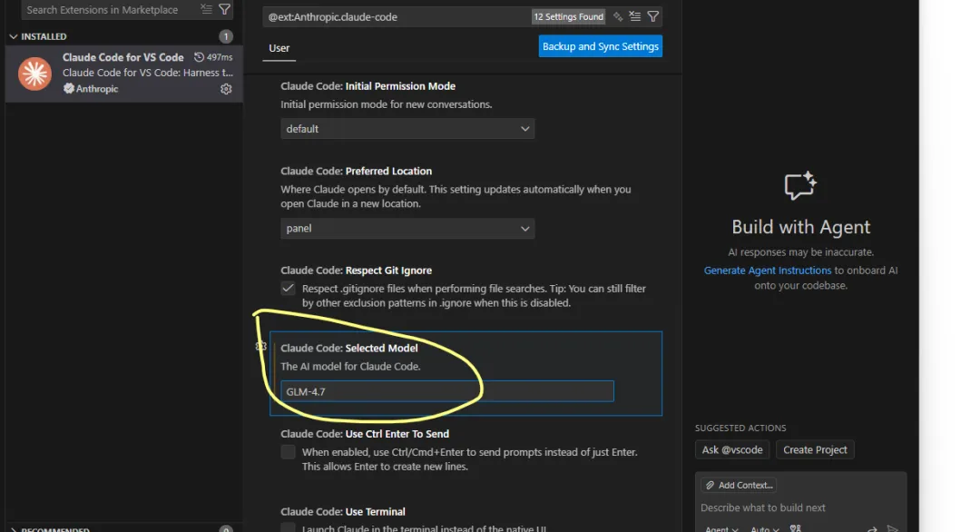Open the Generate Agent Instructions link
This screenshot has width=980, height=532.
768,270
